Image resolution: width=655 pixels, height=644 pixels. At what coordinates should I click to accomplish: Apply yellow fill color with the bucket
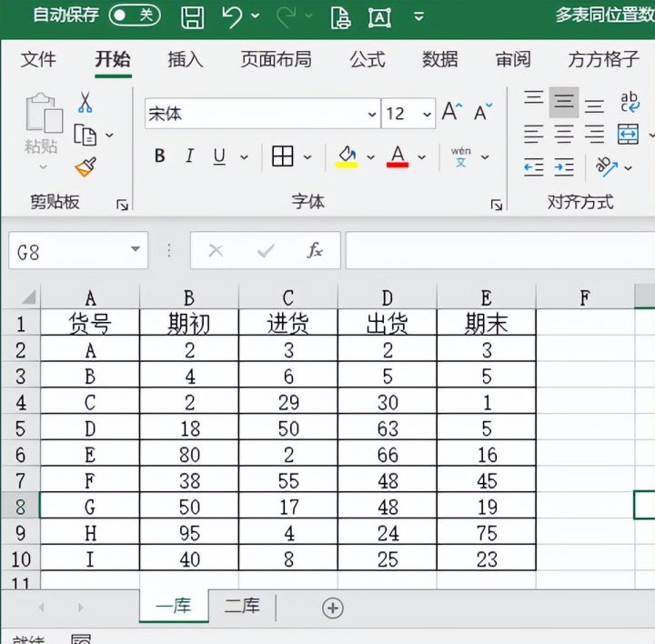tap(347, 157)
